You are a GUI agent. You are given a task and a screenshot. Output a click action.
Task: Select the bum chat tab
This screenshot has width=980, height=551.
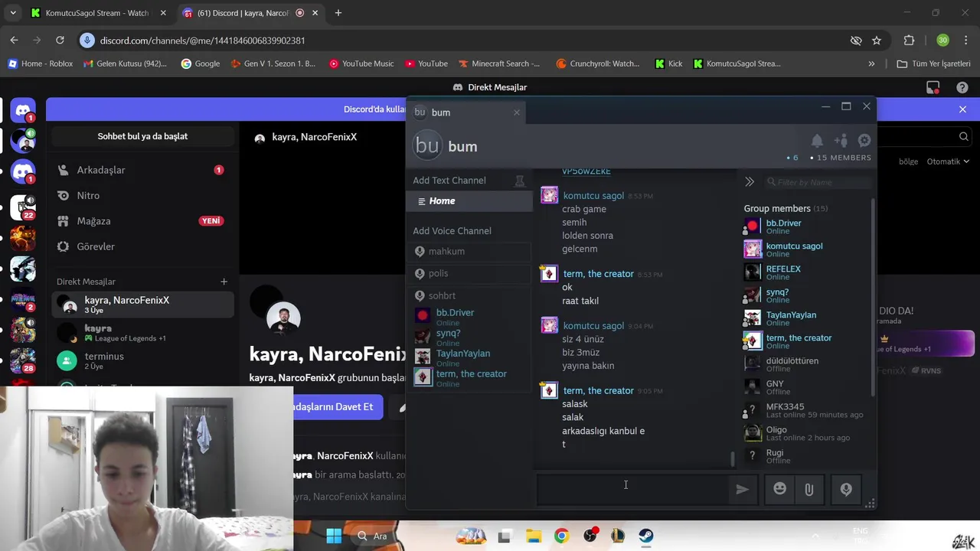click(x=467, y=112)
